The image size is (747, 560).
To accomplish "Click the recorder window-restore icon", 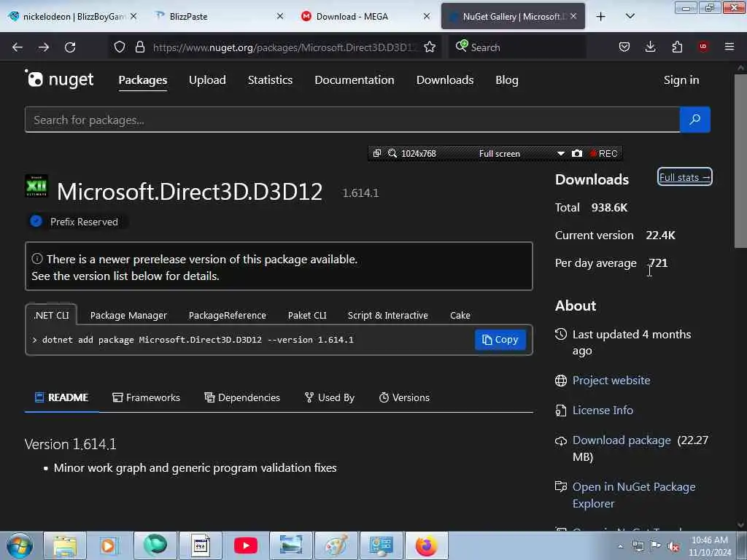I will coord(377,153).
